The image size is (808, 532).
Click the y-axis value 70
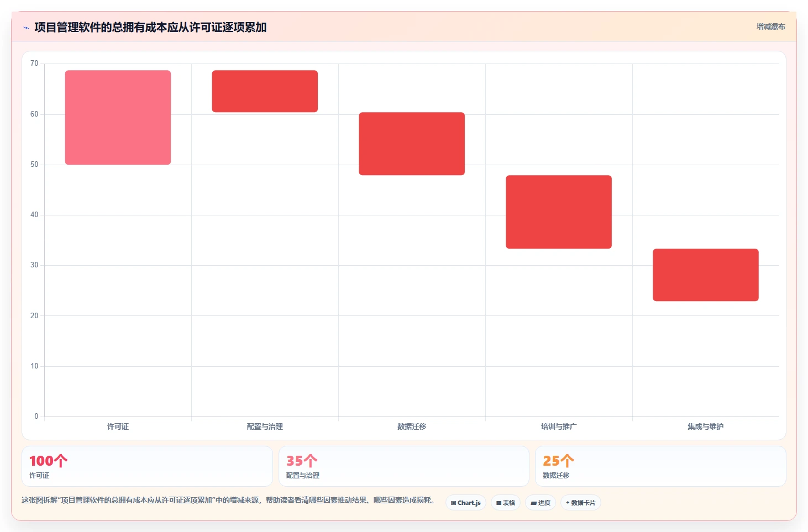[x=34, y=64]
